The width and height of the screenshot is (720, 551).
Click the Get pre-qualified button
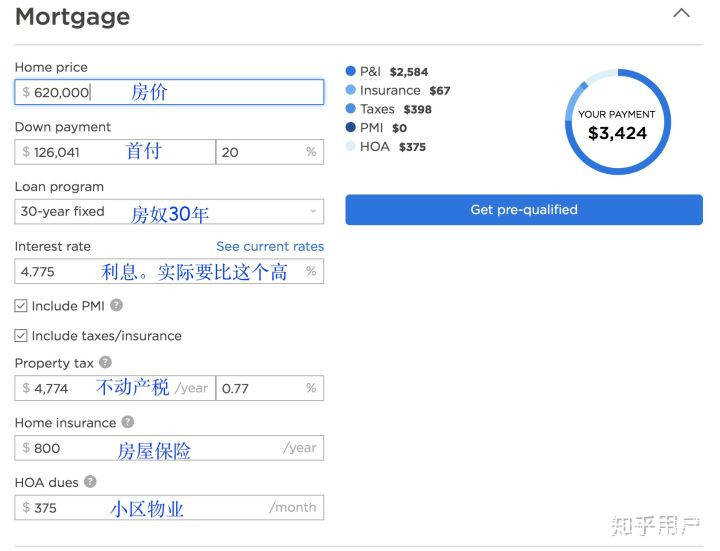pyautogui.click(x=524, y=210)
